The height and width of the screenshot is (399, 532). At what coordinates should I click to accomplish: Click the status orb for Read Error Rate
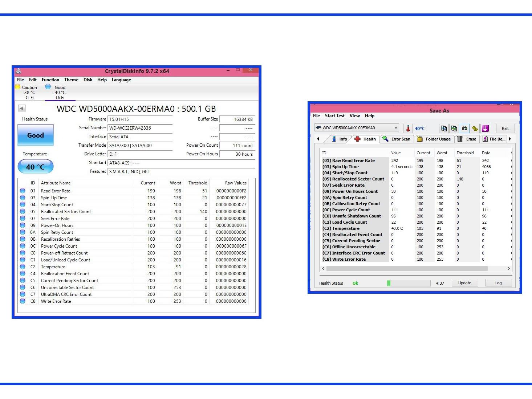(23, 191)
